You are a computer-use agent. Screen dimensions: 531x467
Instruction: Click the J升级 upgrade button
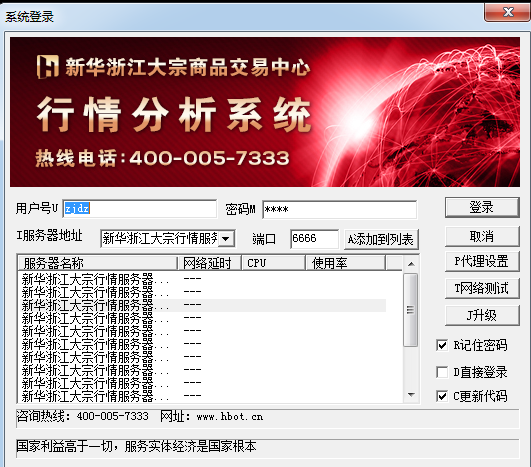click(x=482, y=316)
